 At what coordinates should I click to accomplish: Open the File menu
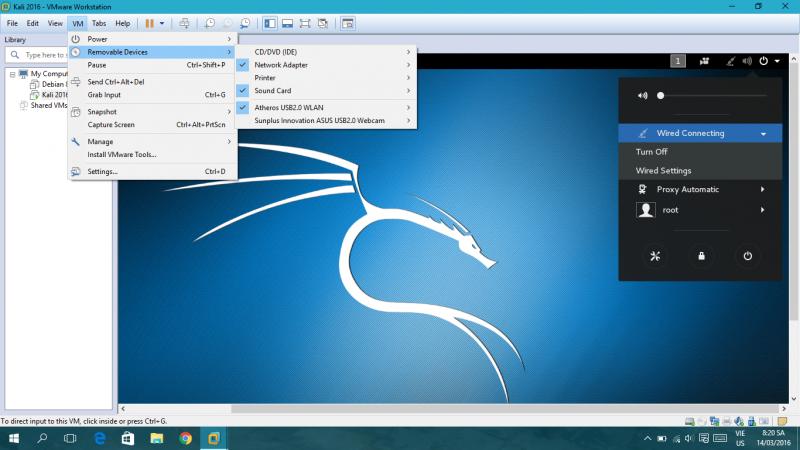[12, 23]
